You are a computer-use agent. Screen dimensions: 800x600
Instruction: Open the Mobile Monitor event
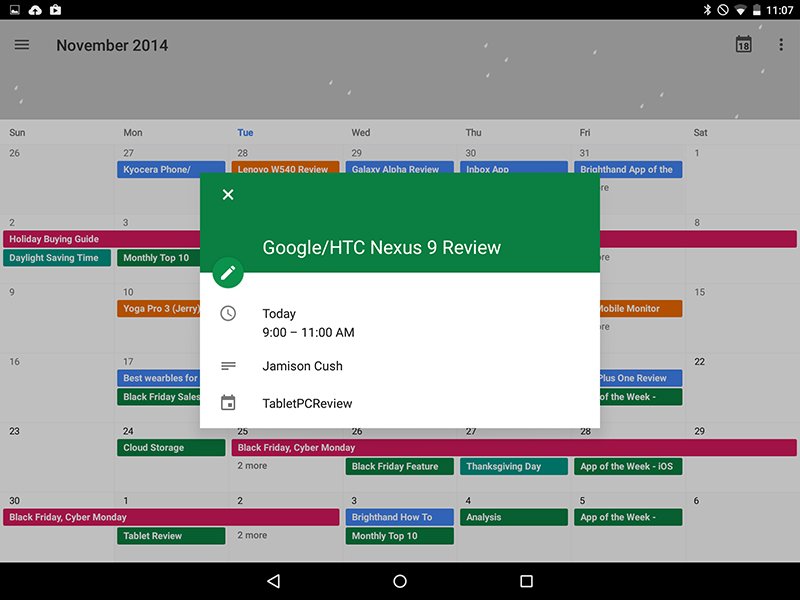641,309
